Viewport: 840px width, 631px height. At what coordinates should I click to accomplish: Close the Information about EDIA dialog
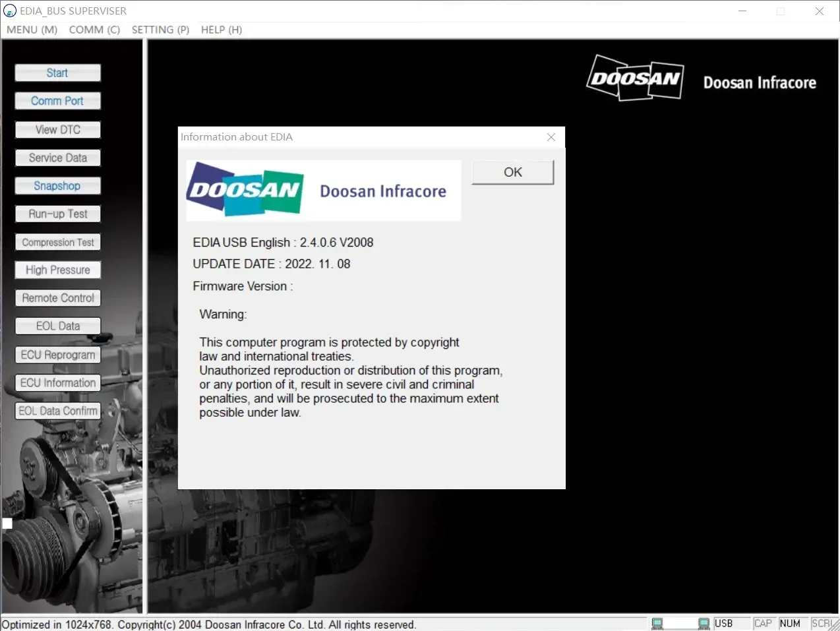551,137
